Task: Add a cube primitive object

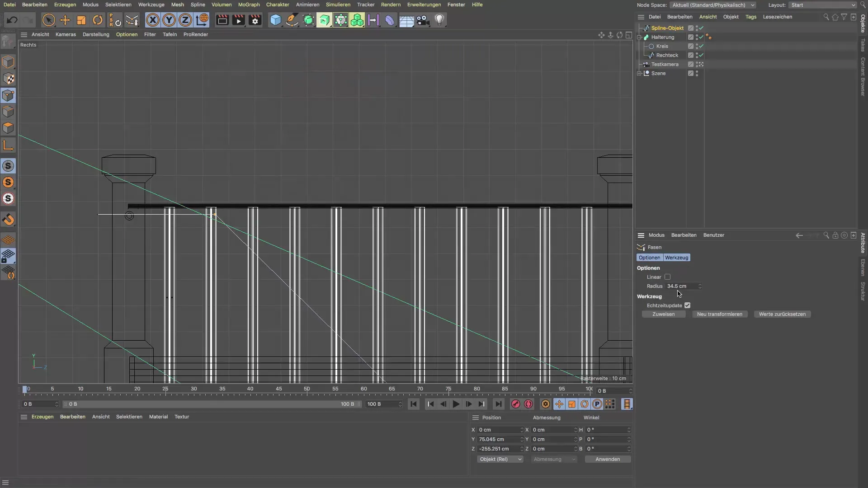Action: 275,20
